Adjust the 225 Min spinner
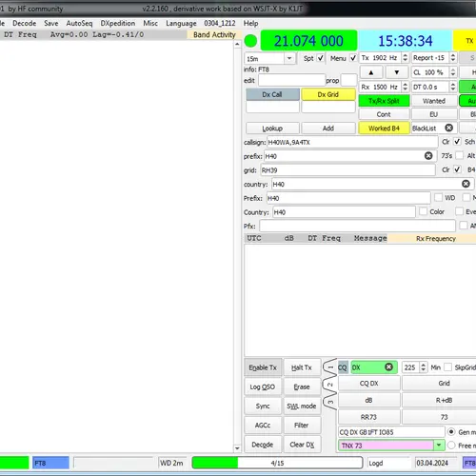 click(x=423, y=367)
